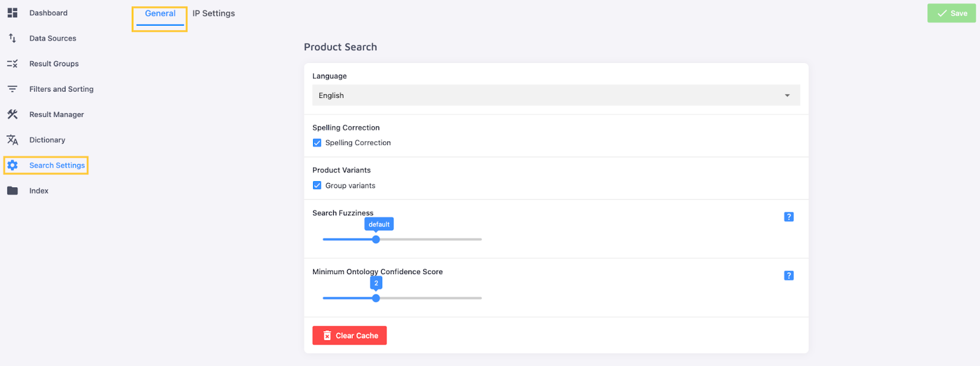Click the Dashboard grid icon
This screenshot has height=366, width=980.
[x=12, y=13]
